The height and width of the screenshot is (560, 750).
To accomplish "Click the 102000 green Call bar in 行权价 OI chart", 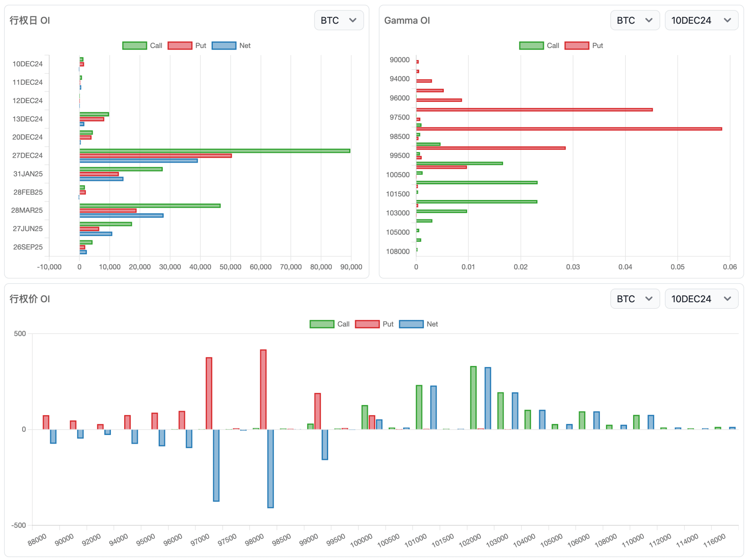I will (473, 398).
